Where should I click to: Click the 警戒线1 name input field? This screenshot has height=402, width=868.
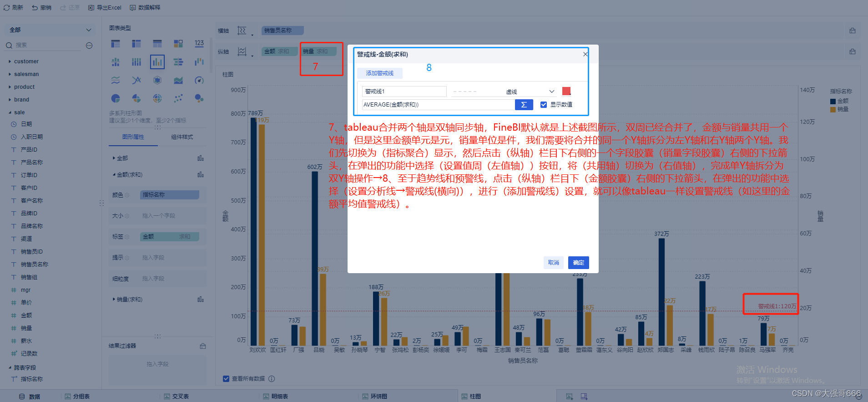404,92
